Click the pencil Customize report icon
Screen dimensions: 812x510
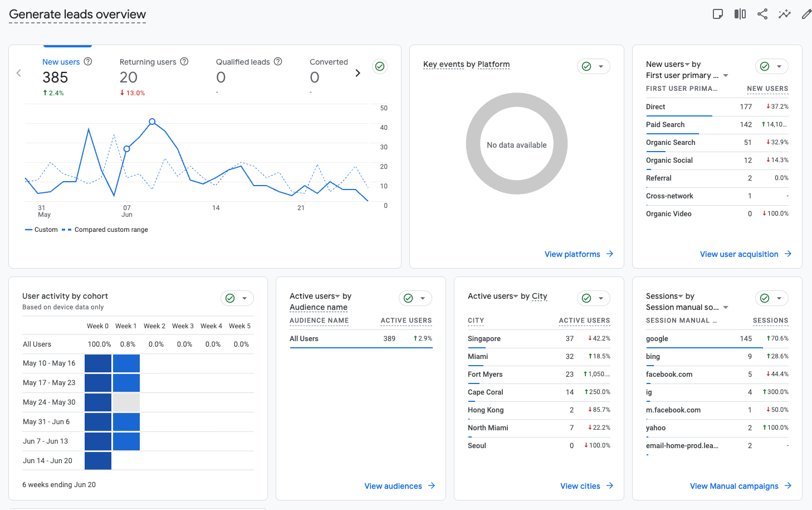(x=806, y=14)
